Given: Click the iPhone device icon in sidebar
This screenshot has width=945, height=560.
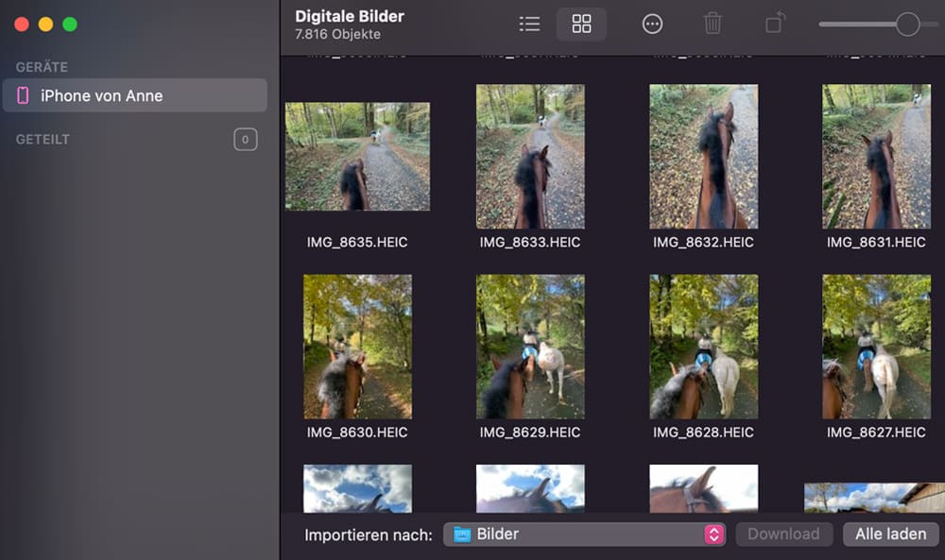Looking at the screenshot, I should tap(23, 95).
